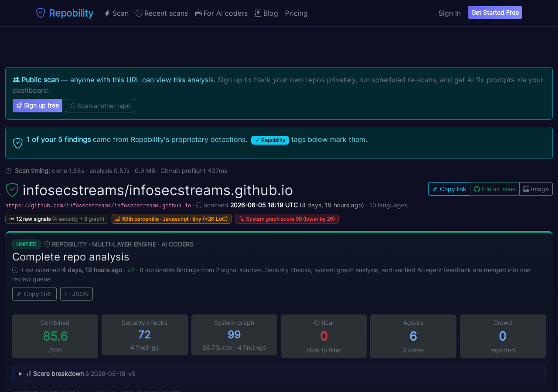Image resolution: width=558 pixels, height=392 pixels.
Task: Select the System graph 99 card
Action: coord(234,335)
